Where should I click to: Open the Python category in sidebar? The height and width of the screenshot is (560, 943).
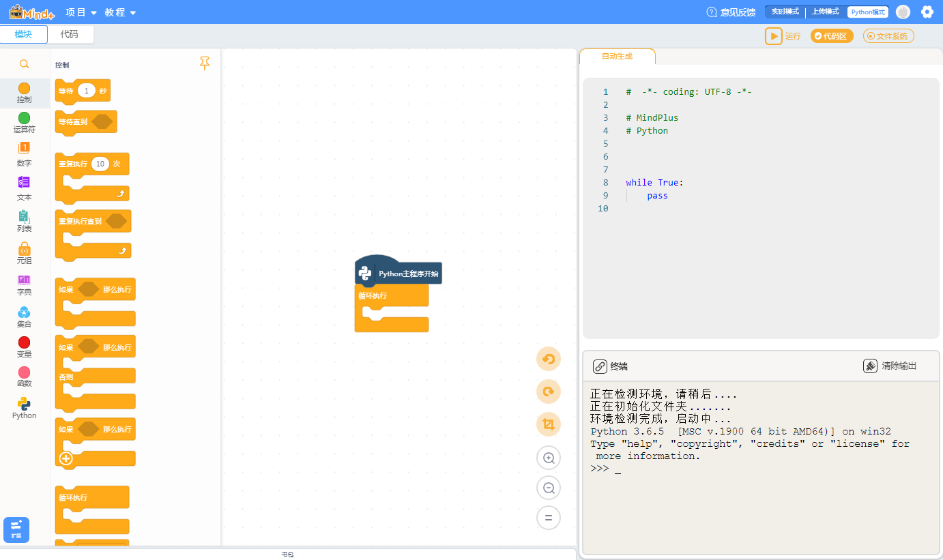(25, 408)
